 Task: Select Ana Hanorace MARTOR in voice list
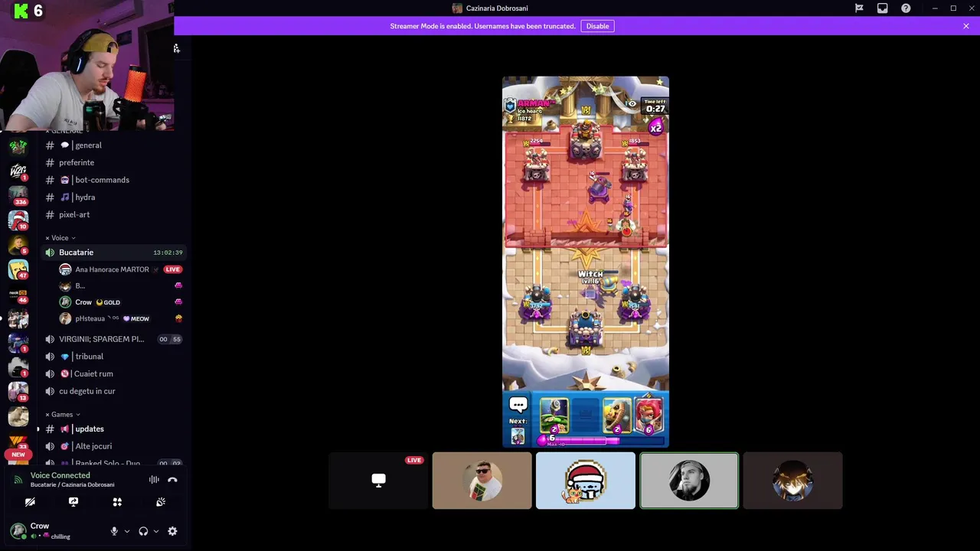120,269
